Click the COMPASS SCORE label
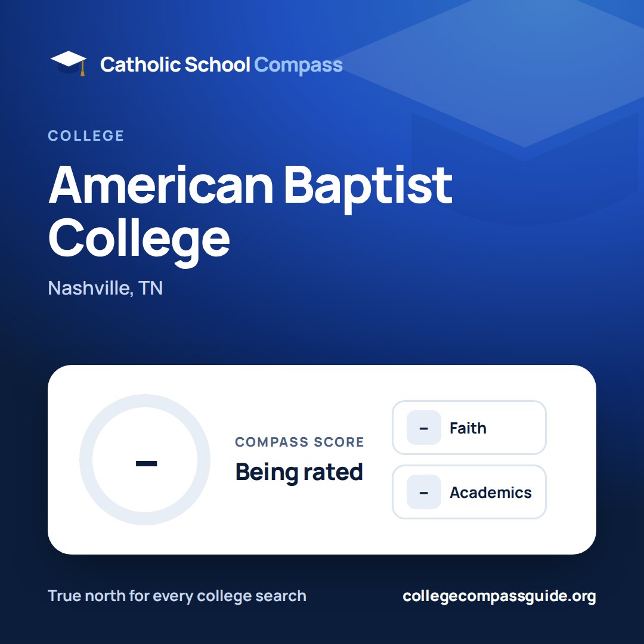The image size is (644, 644). click(x=299, y=442)
